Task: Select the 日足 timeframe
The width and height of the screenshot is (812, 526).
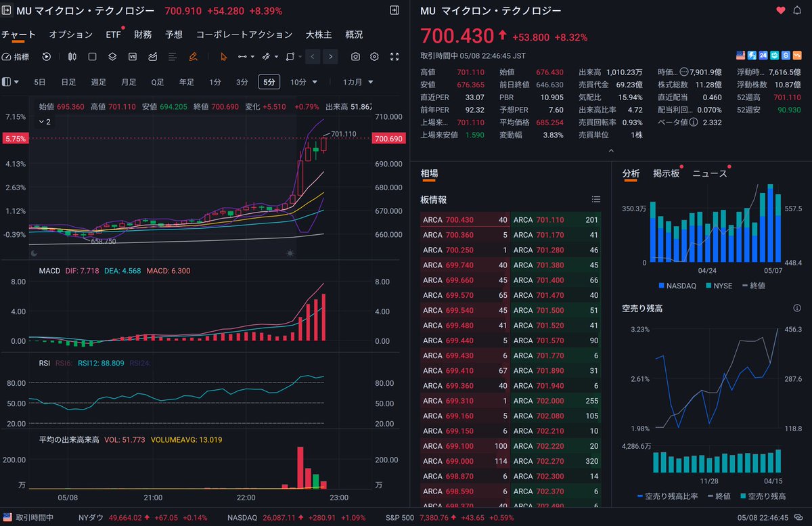Action: [69, 82]
